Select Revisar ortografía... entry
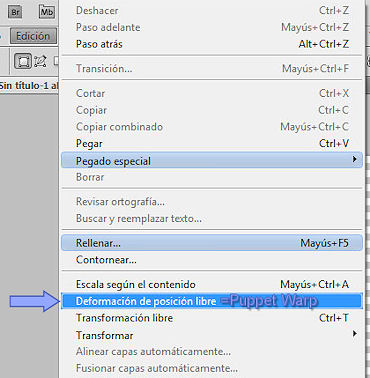370x378 pixels. pos(212,202)
